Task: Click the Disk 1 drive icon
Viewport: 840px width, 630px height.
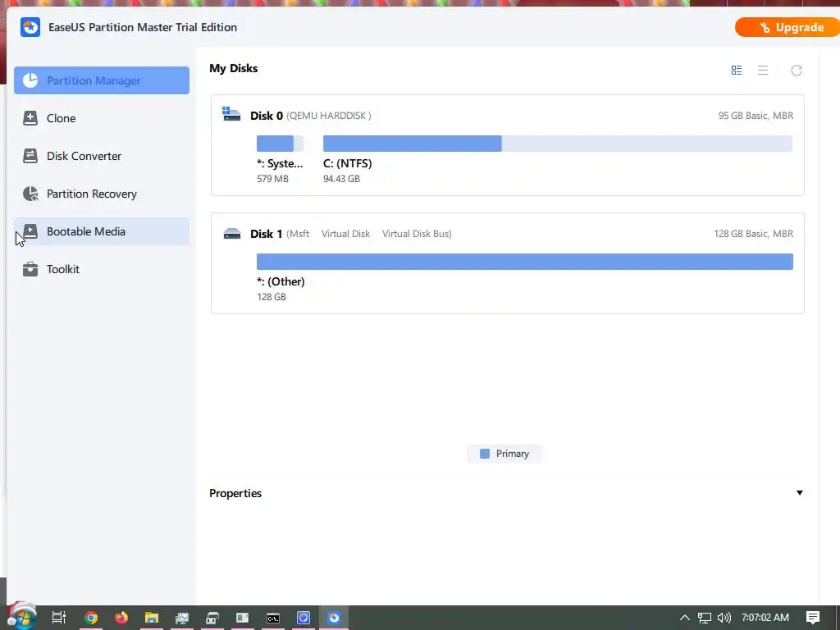Action: click(x=232, y=234)
